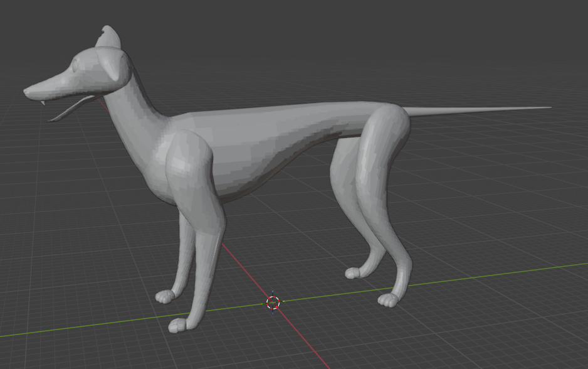Click the pointed tip of the tail
Viewport: 588px width, 369px height.
pos(549,107)
